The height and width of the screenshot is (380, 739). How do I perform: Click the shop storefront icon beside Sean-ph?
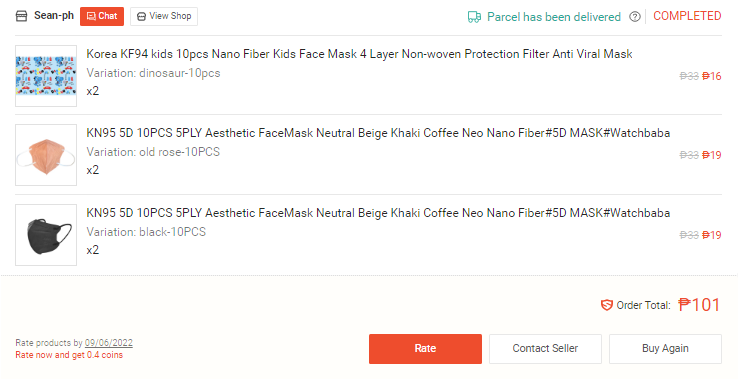coord(21,16)
